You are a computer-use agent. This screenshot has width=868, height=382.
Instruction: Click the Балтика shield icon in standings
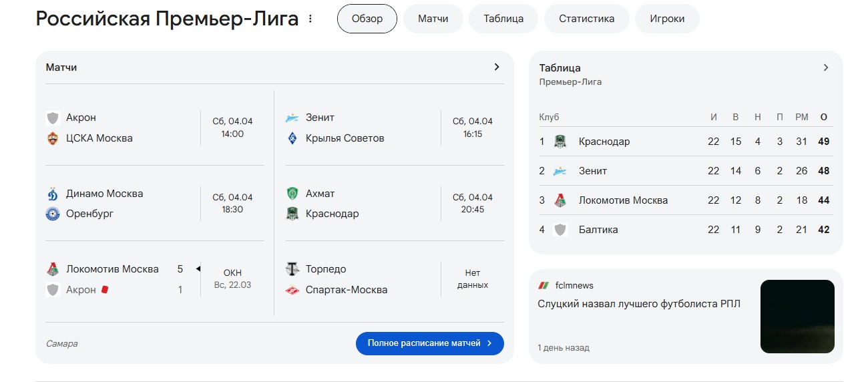560,230
